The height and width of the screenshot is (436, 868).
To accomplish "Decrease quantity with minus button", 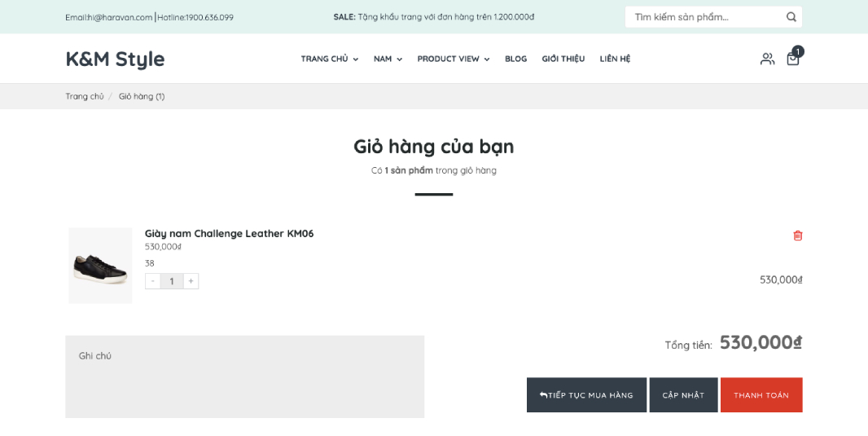I will coord(153,281).
